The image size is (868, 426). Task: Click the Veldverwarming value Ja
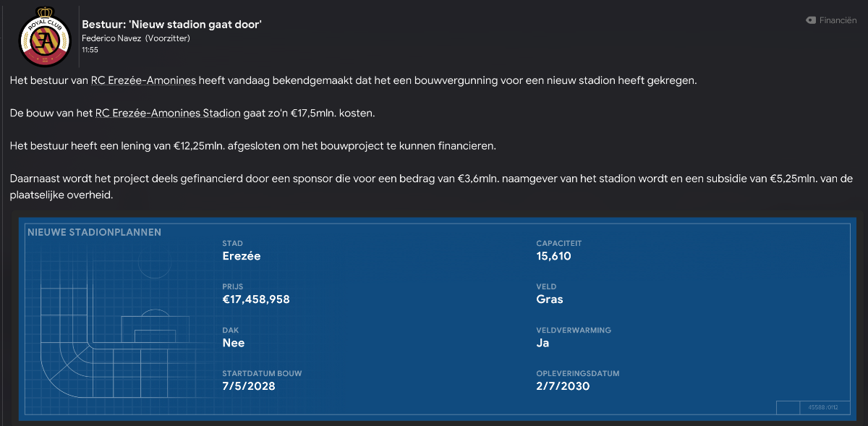542,343
